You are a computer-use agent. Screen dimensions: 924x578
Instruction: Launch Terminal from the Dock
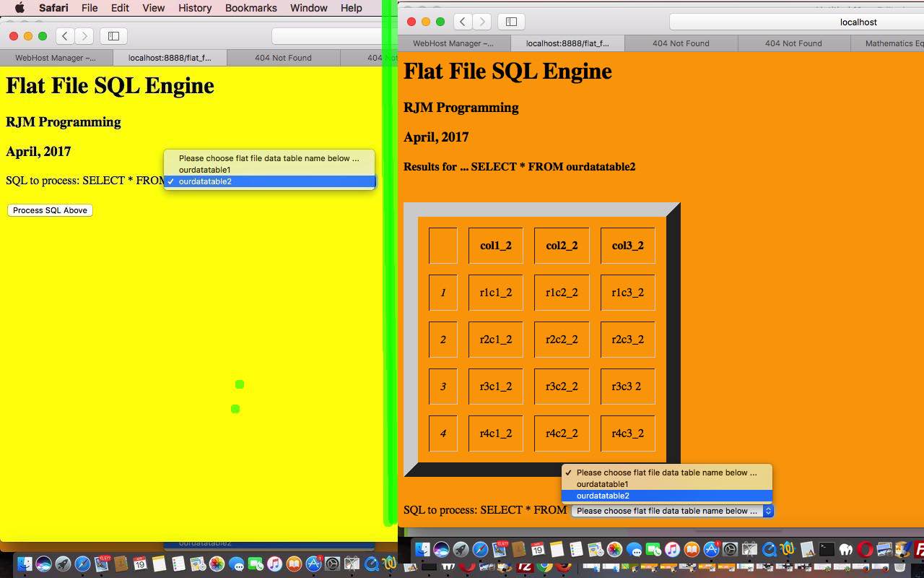click(827, 551)
